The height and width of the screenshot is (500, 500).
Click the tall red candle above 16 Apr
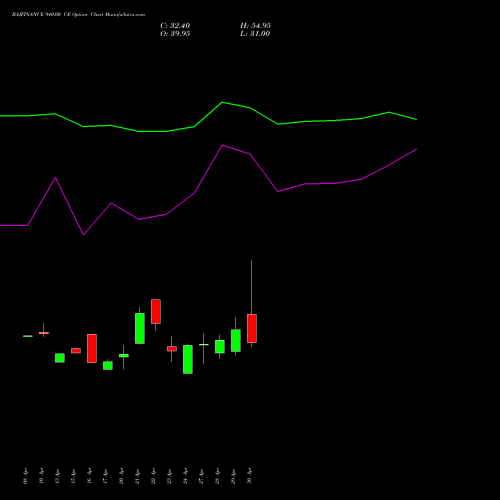(92, 348)
